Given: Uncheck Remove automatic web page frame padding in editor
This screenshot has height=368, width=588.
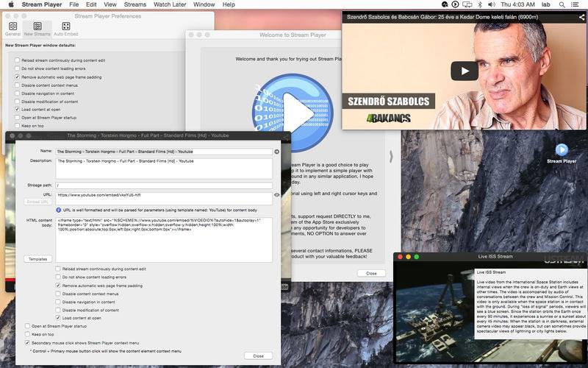Looking at the screenshot, I should tap(58, 286).
